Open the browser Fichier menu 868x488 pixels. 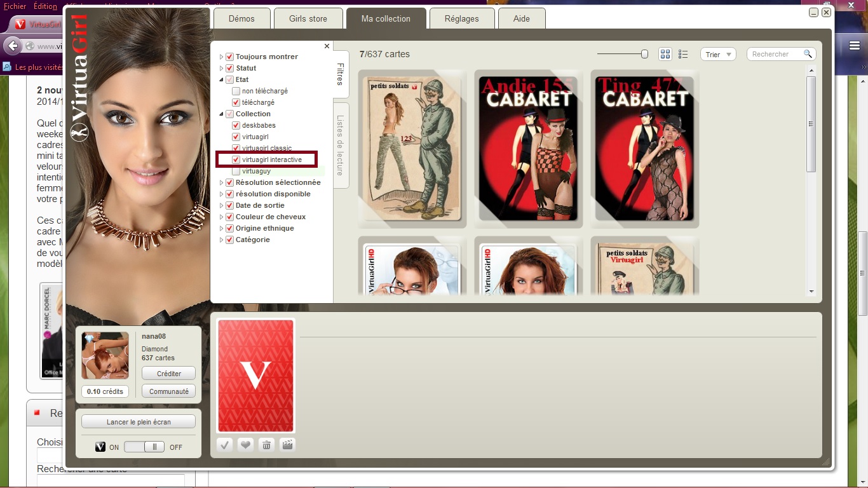tap(15, 6)
